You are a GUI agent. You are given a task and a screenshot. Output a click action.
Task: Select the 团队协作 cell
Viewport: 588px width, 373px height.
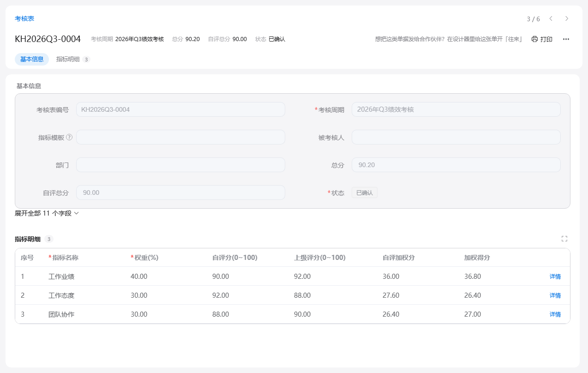[x=61, y=314]
